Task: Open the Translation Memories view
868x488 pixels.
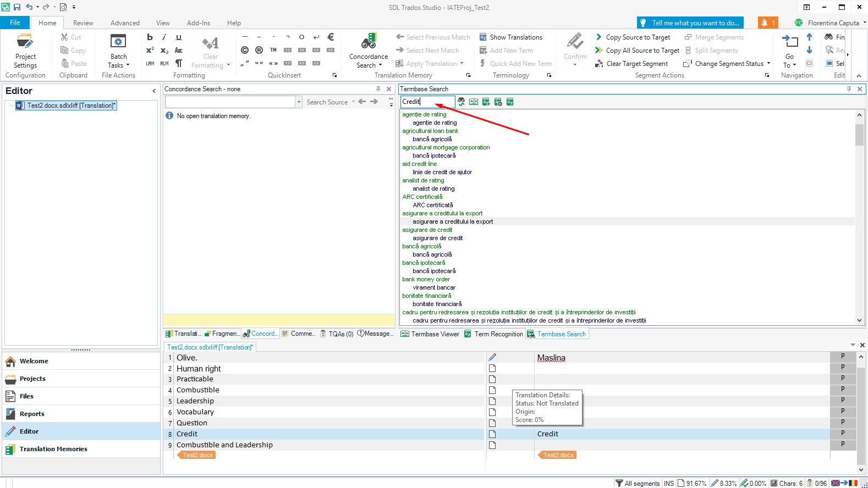Action: coord(81,449)
